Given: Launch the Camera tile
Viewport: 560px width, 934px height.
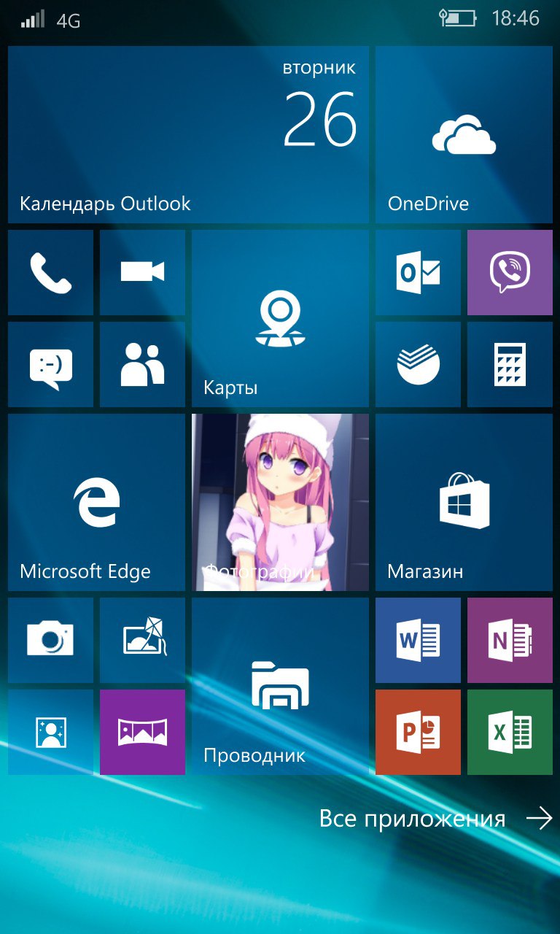Looking at the screenshot, I should (50, 640).
